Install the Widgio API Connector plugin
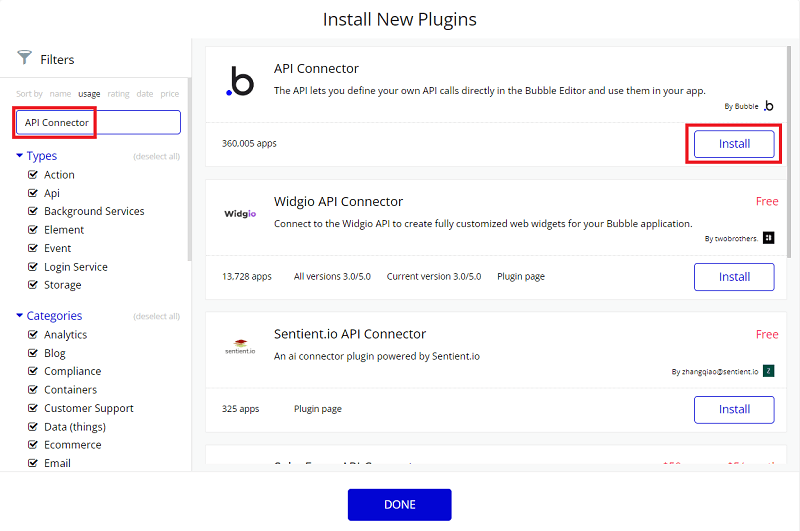Viewport: 800px width, 531px height. [734, 277]
